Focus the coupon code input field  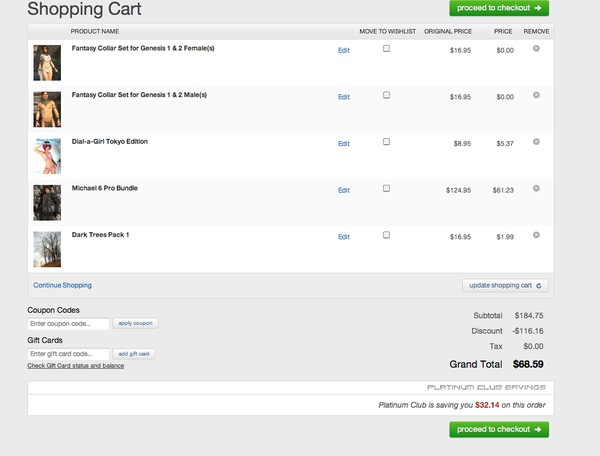[x=68, y=324]
